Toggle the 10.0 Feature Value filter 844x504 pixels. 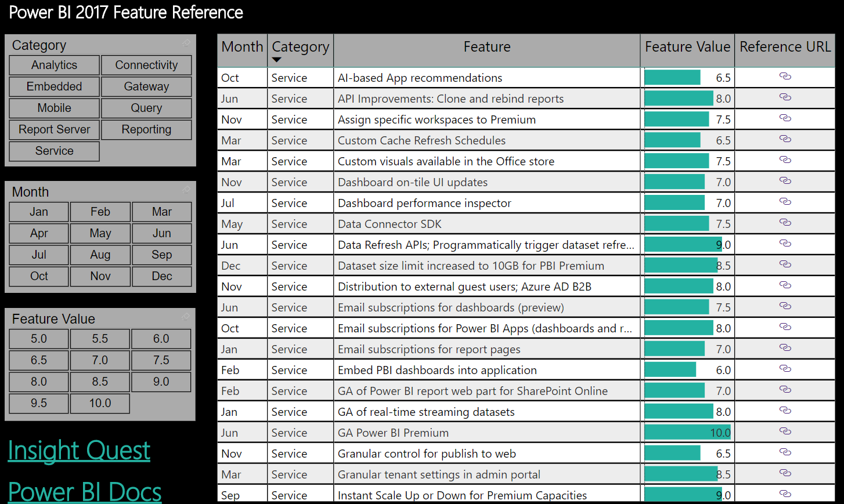coord(100,403)
